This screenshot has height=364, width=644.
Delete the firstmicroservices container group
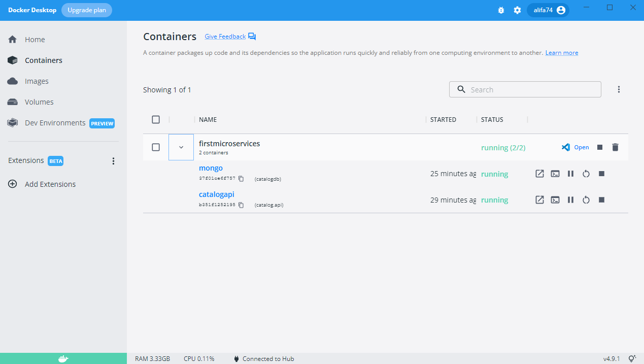[x=615, y=147]
